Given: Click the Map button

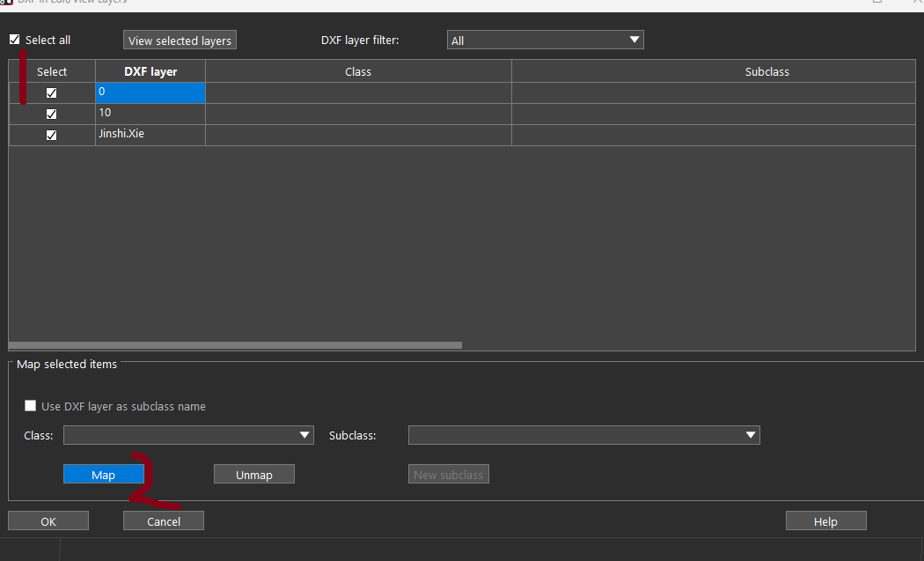Looking at the screenshot, I should click(104, 475).
